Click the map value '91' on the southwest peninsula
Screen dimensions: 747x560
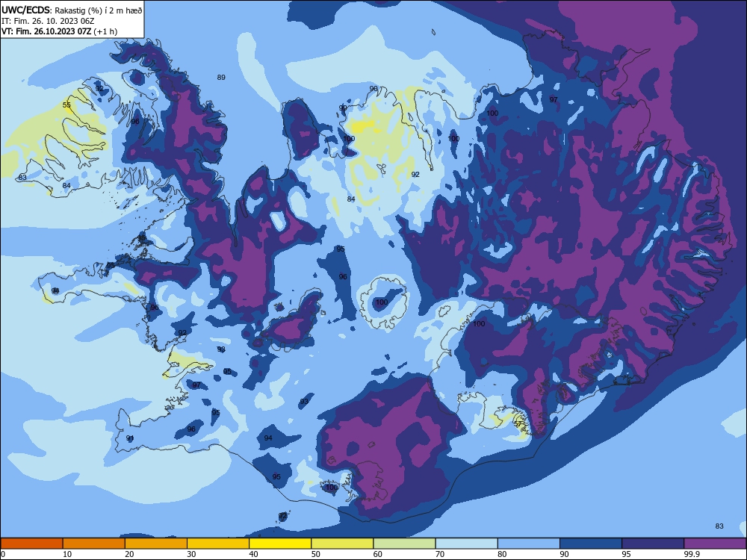tap(130, 438)
